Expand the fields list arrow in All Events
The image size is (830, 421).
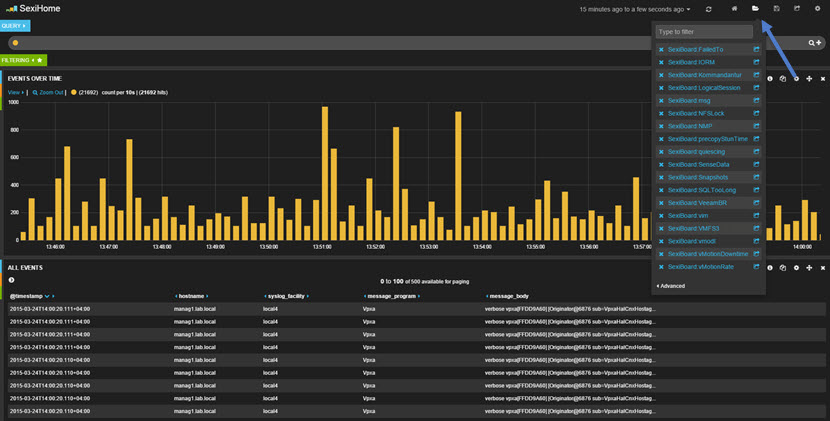11,280
